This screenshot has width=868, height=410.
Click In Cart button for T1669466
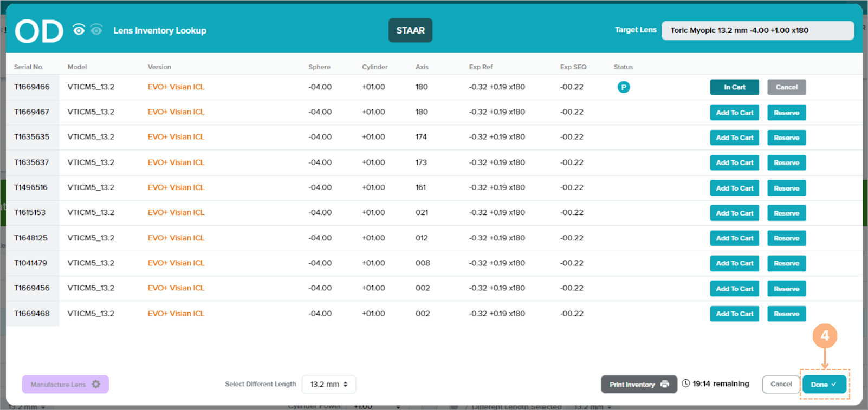(x=734, y=87)
